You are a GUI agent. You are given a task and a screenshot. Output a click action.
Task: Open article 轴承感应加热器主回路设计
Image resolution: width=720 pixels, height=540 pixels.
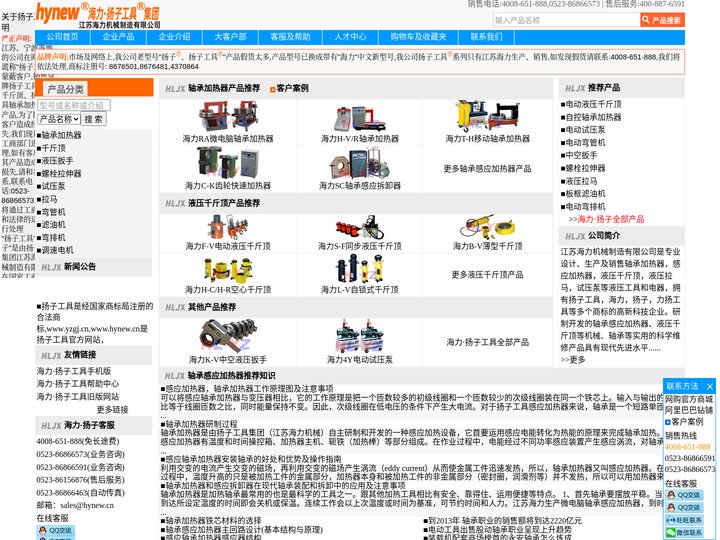(242, 529)
